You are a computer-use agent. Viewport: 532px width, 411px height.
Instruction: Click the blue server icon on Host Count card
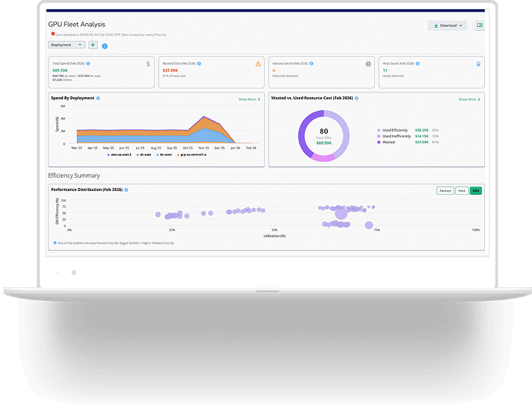pyautogui.click(x=478, y=64)
